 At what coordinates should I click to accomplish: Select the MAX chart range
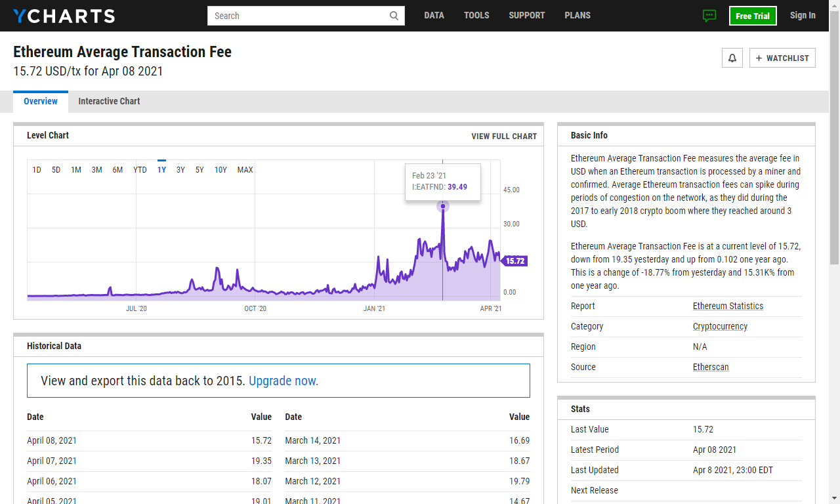click(x=245, y=170)
